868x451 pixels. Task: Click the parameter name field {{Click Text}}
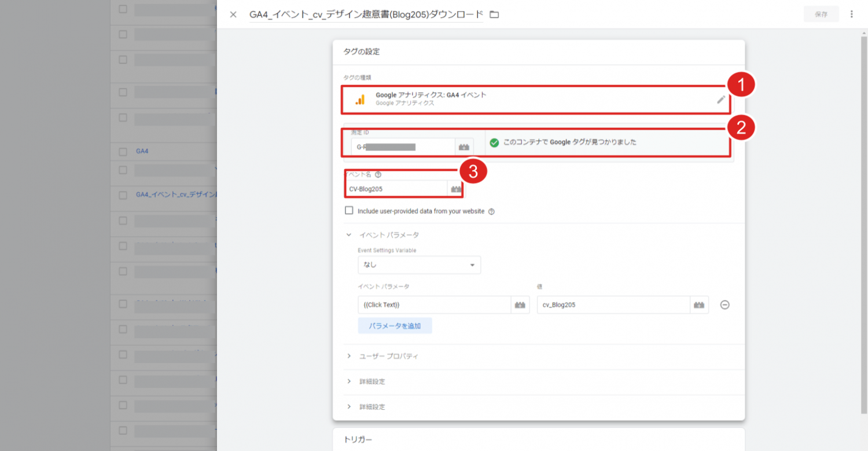435,305
